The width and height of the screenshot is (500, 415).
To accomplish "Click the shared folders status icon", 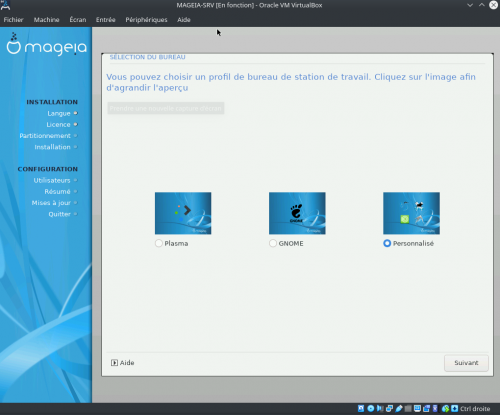I will point(408,409).
